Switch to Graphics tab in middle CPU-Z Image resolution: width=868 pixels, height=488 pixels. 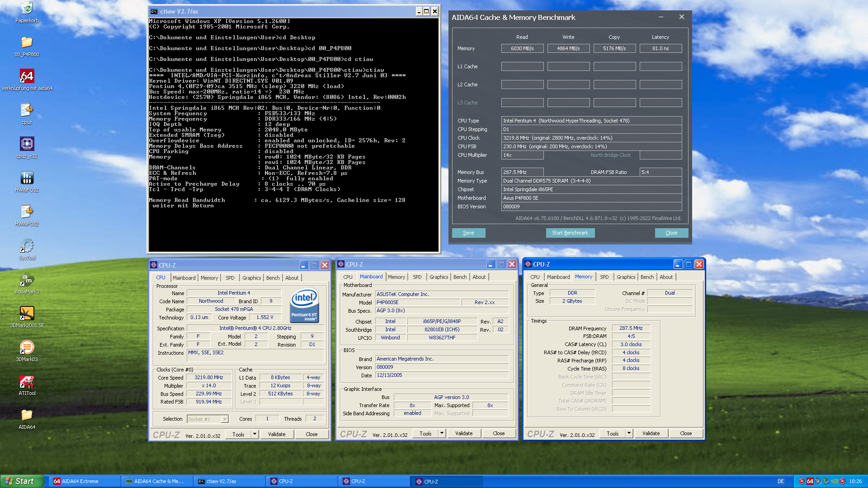pos(439,277)
